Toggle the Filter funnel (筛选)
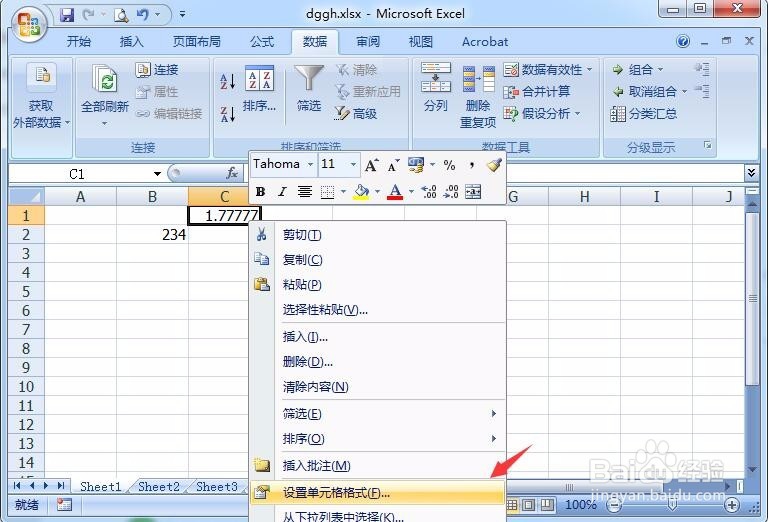Image resolution: width=768 pixels, height=522 pixels. pyautogui.click(x=309, y=89)
